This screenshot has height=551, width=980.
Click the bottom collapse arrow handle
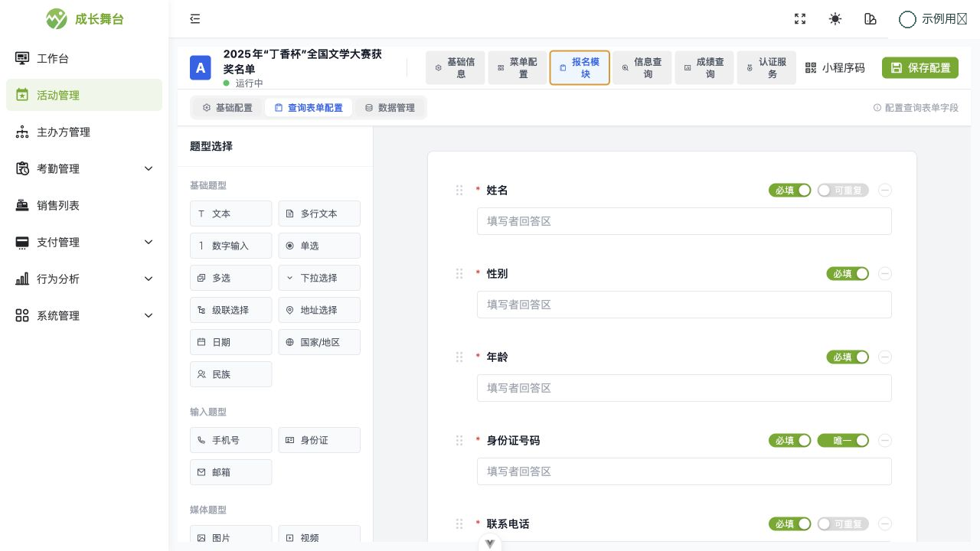click(x=490, y=543)
